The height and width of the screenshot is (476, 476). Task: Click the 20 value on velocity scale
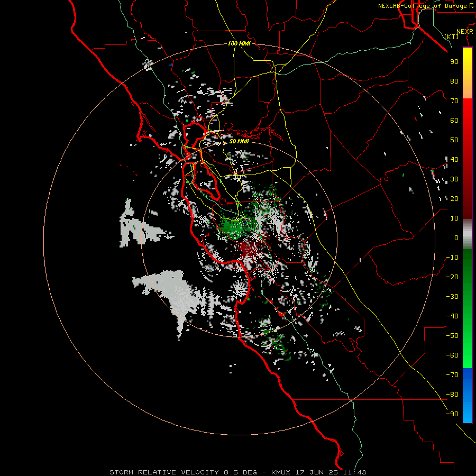point(454,198)
